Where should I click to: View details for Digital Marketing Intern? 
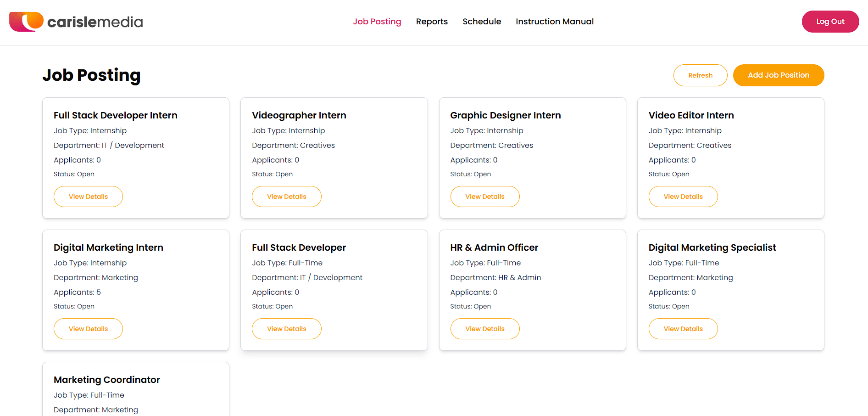tap(88, 329)
